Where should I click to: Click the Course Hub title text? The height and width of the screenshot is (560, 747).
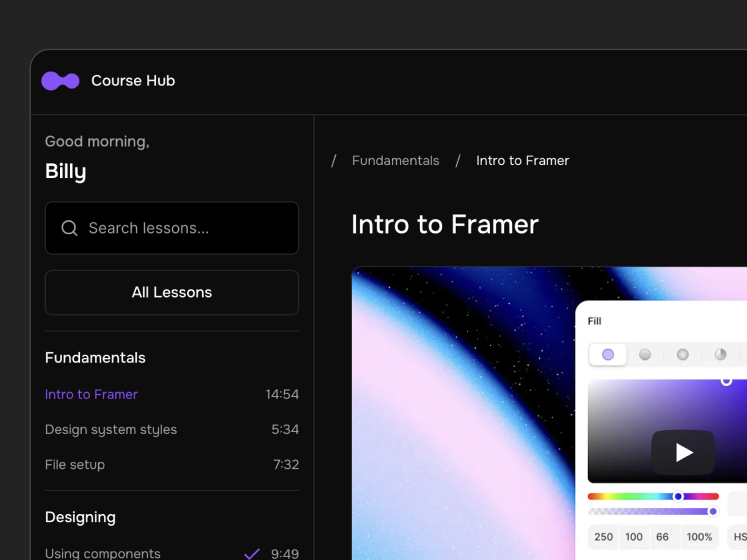pyautogui.click(x=133, y=81)
